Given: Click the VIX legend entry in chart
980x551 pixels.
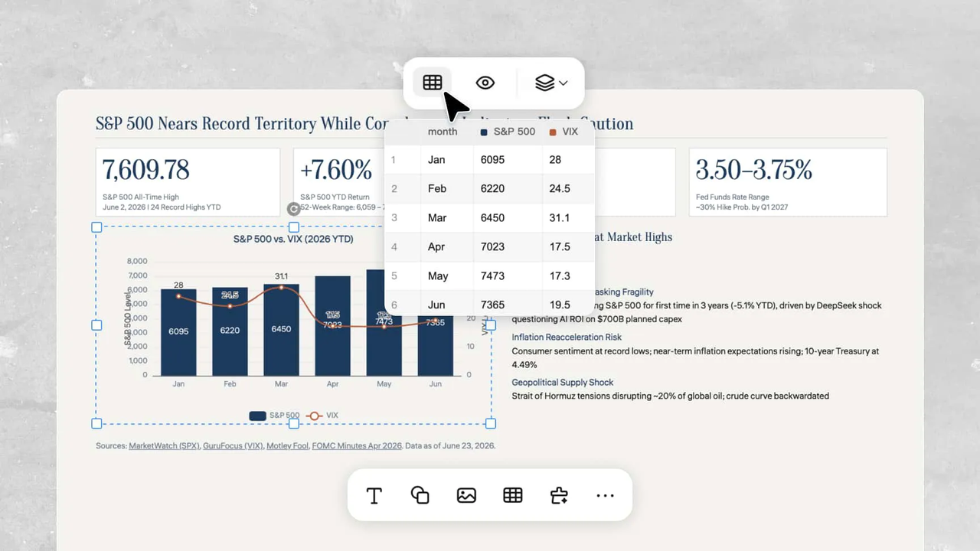Looking at the screenshot, I should click(x=322, y=416).
